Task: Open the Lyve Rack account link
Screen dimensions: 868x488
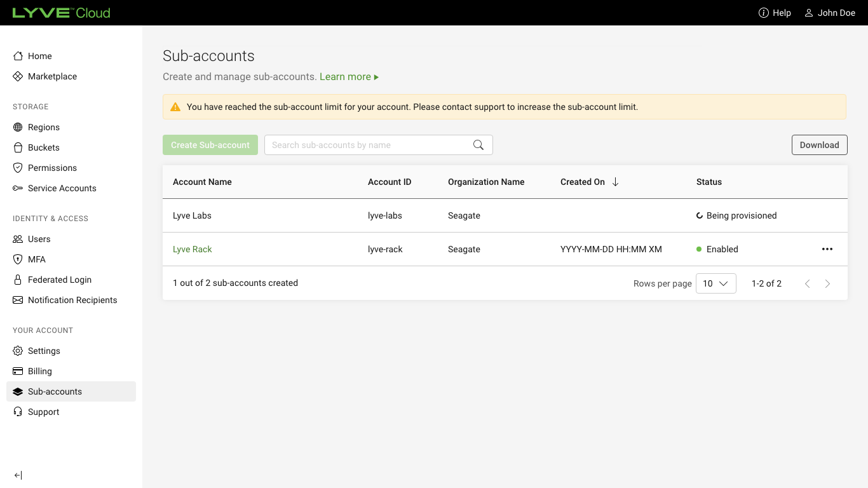Action: point(192,249)
